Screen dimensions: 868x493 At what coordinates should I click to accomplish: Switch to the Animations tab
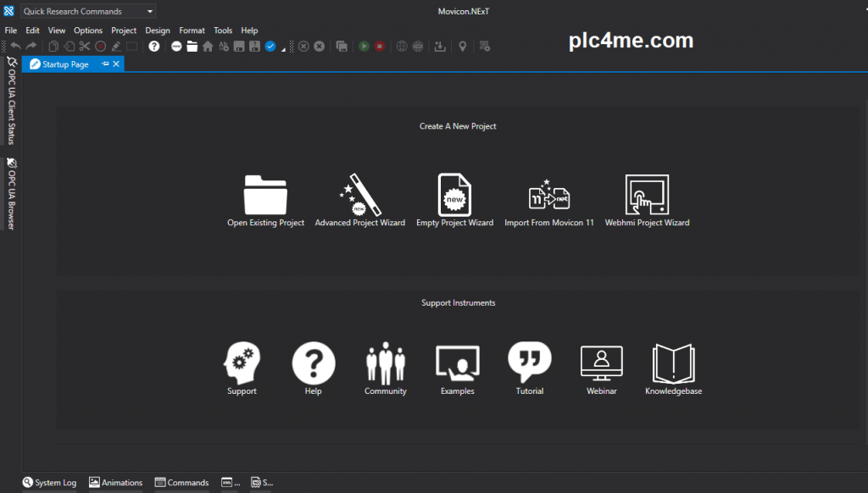coord(115,483)
